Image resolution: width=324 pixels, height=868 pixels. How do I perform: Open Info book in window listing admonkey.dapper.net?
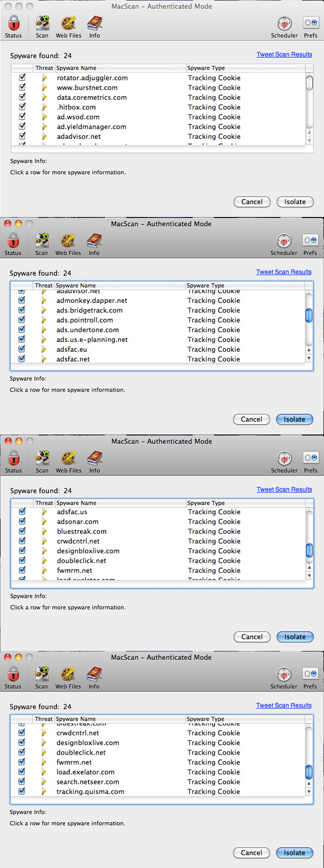94,244
